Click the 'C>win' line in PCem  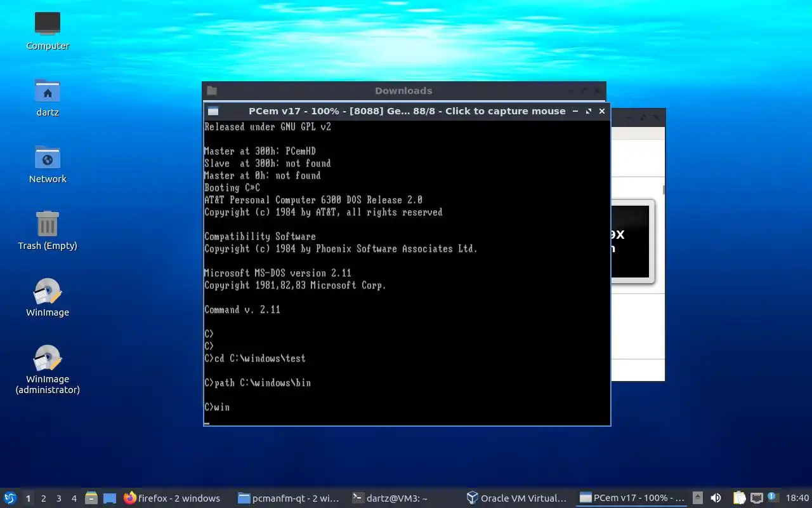[x=217, y=407]
